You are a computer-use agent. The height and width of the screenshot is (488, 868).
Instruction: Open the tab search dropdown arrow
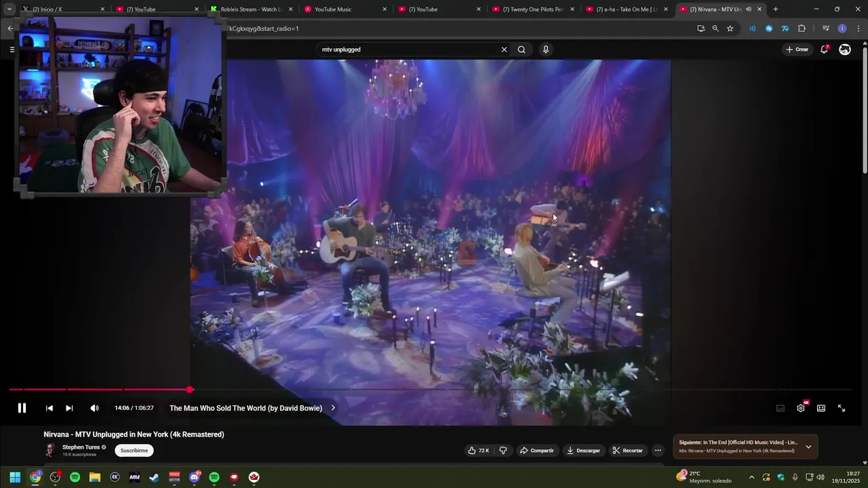[x=9, y=9]
